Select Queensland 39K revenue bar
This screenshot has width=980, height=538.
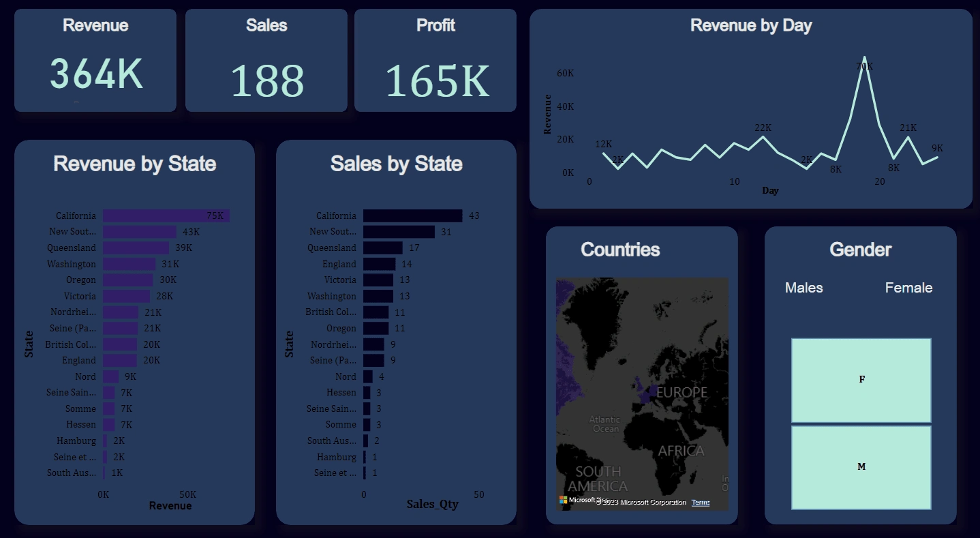[x=136, y=248]
